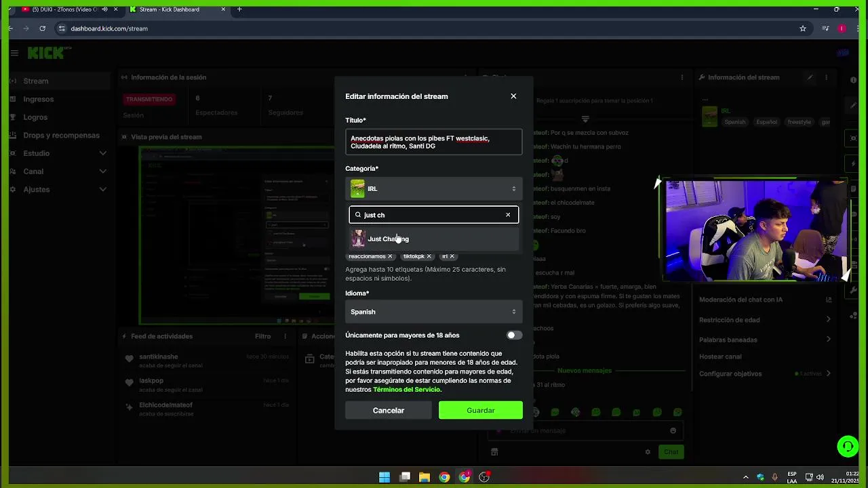Select Just Chatting from search results

click(434, 239)
